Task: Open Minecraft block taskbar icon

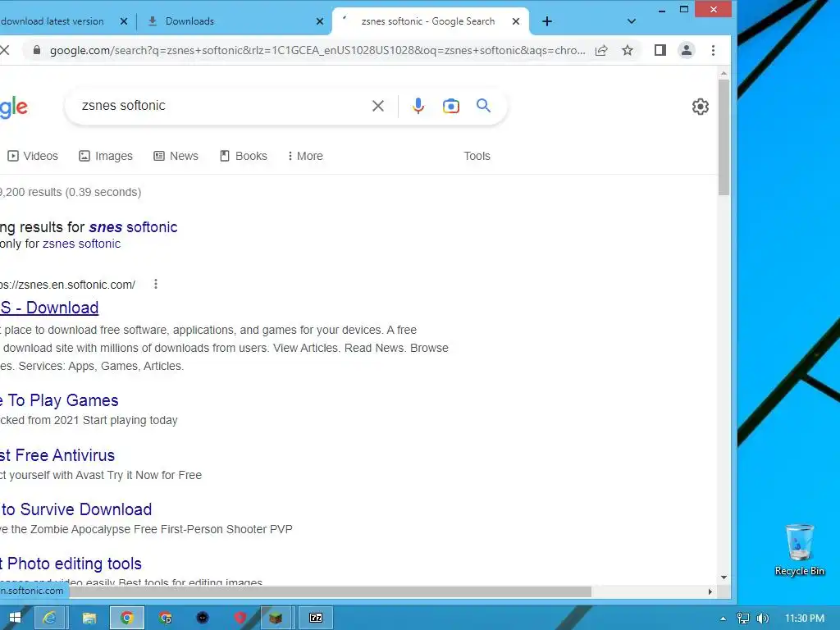Action: (x=276, y=618)
